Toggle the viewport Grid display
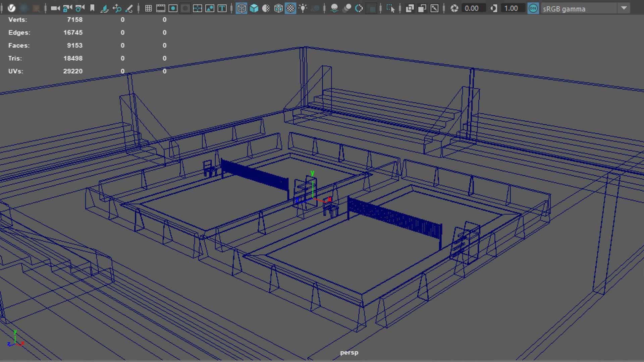 148,8
